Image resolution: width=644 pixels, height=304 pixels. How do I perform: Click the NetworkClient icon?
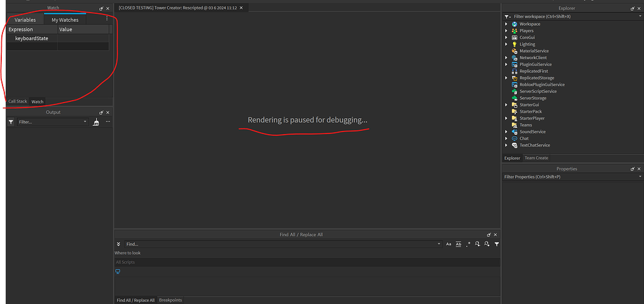(x=514, y=57)
